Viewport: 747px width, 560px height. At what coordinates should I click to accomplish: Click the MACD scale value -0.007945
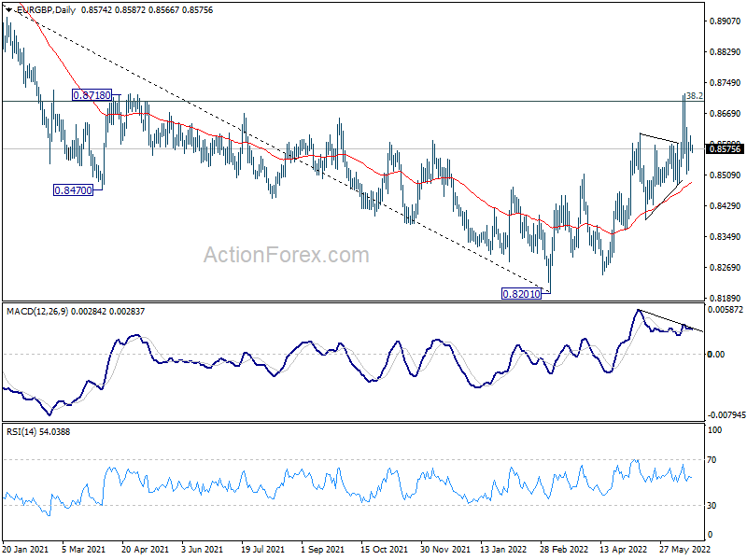pos(726,415)
